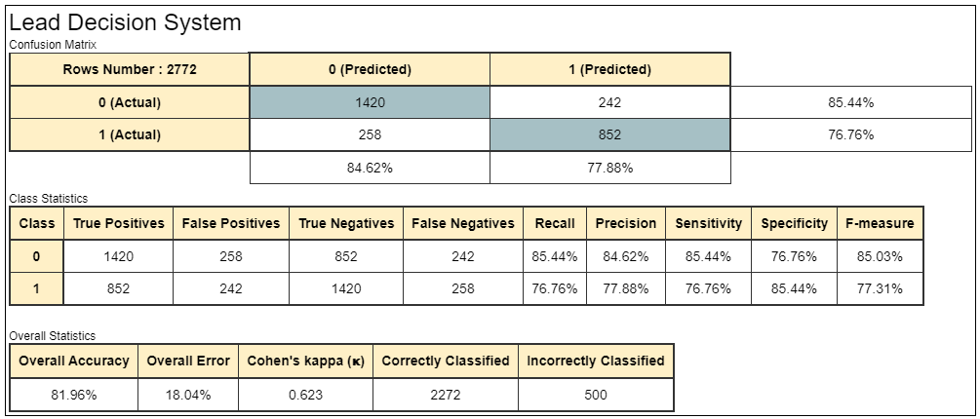This screenshot has width=980, height=419.
Task: Select the 1 (Actual) row header
Action: click(x=129, y=135)
